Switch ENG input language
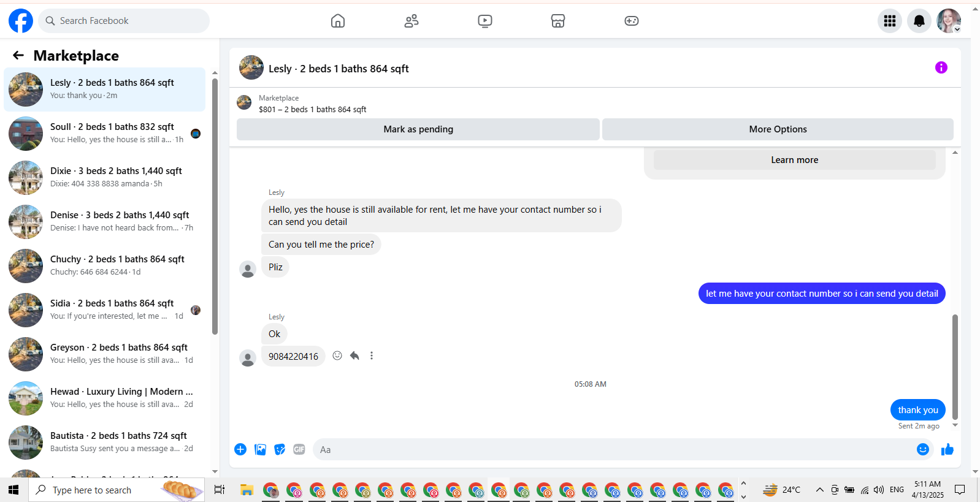Screen dimensions: 980x502 [x=897, y=490]
